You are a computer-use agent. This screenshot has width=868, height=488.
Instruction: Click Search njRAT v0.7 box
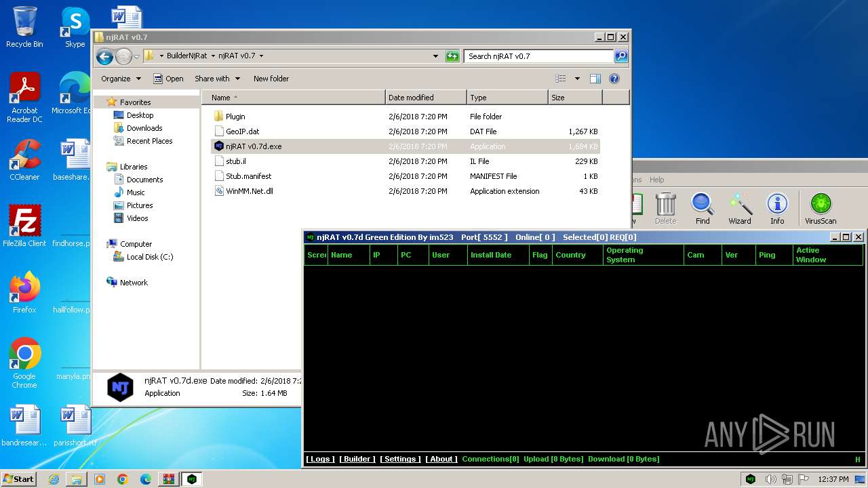[x=539, y=56]
